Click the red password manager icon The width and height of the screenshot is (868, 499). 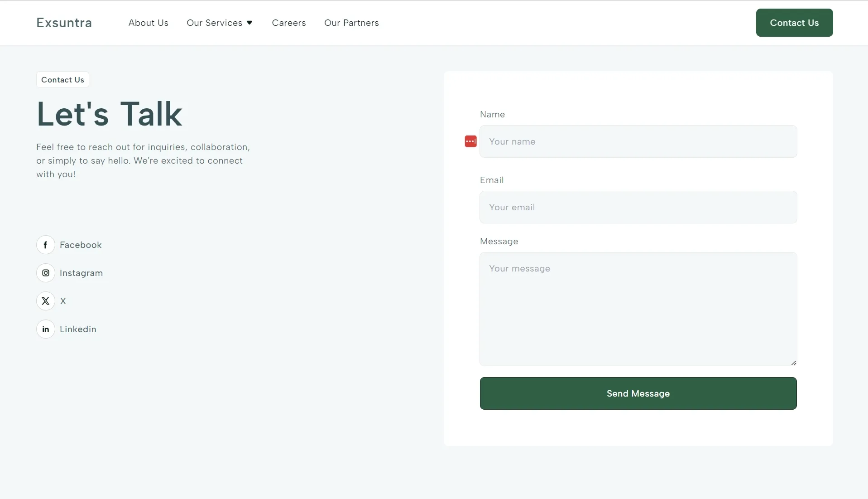pyautogui.click(x=470, y=141)
